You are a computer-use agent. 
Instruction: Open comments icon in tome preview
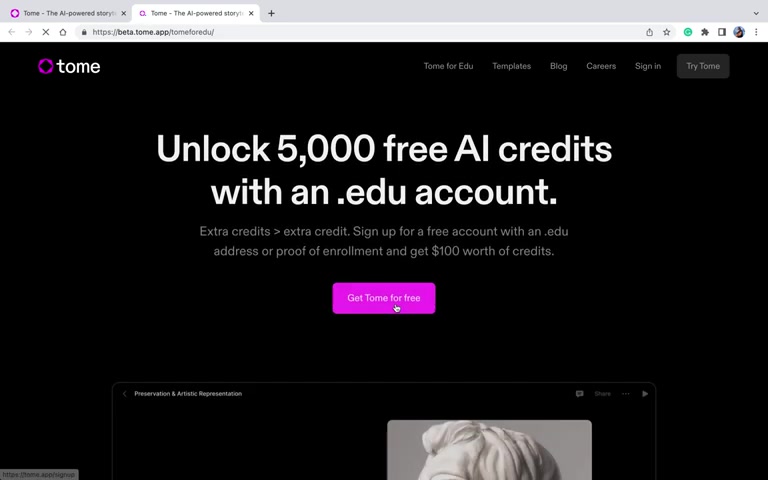point(579,394)
